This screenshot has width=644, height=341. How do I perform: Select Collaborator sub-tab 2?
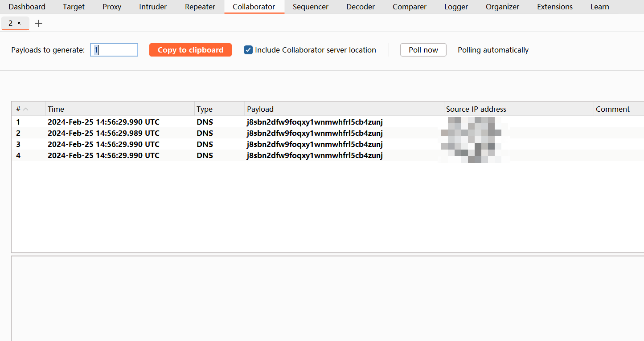point(11,23)
